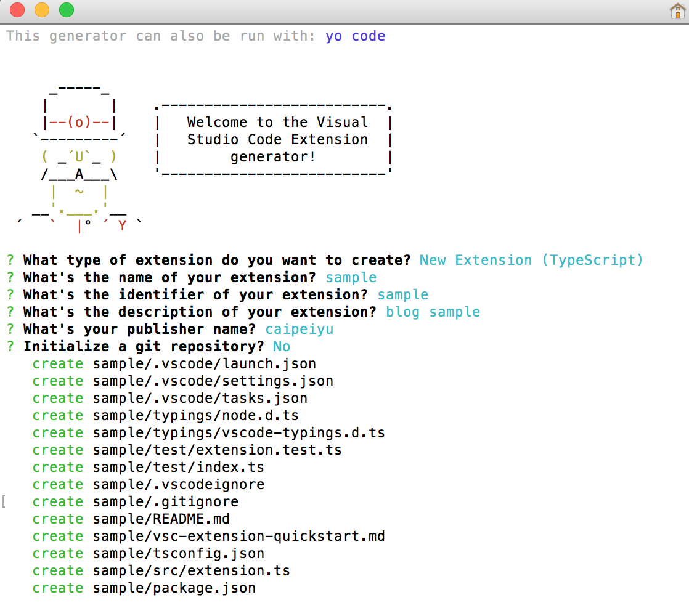This screenshot has height=616, width=689.
Task: Click 'sample/vsc-extension-quickstart.md' path
Action: (x=238, y=536)
